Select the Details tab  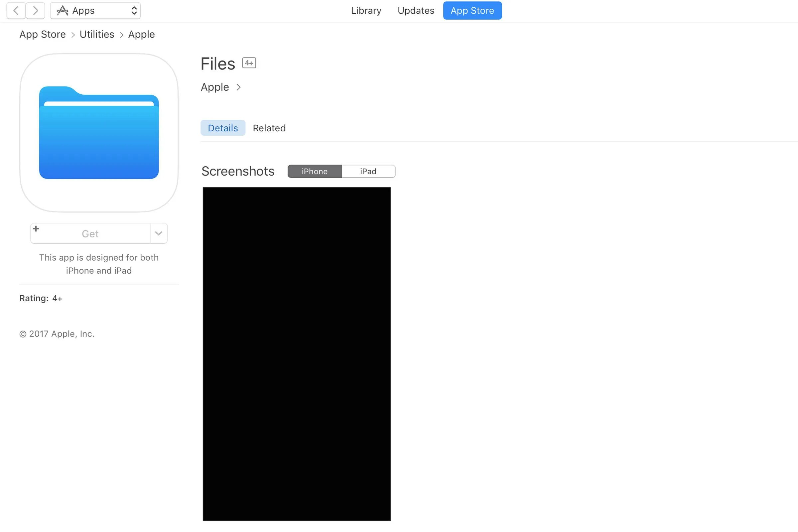222,128
